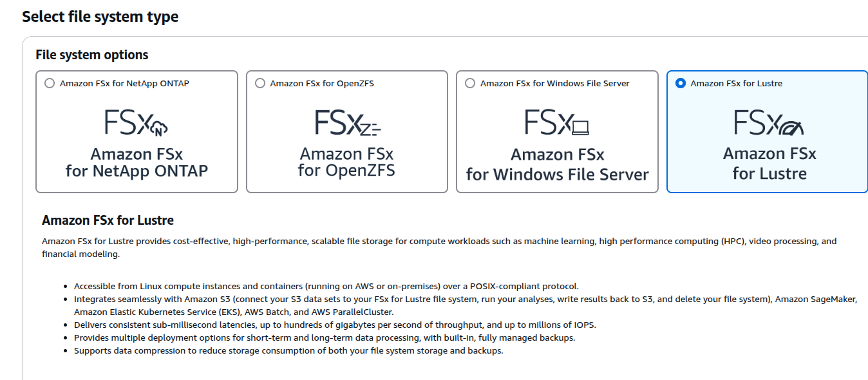The height and width of the screenshot is (380, 868).
Task: Click the bullet about data compression support
Action: [x=288, y=351]
